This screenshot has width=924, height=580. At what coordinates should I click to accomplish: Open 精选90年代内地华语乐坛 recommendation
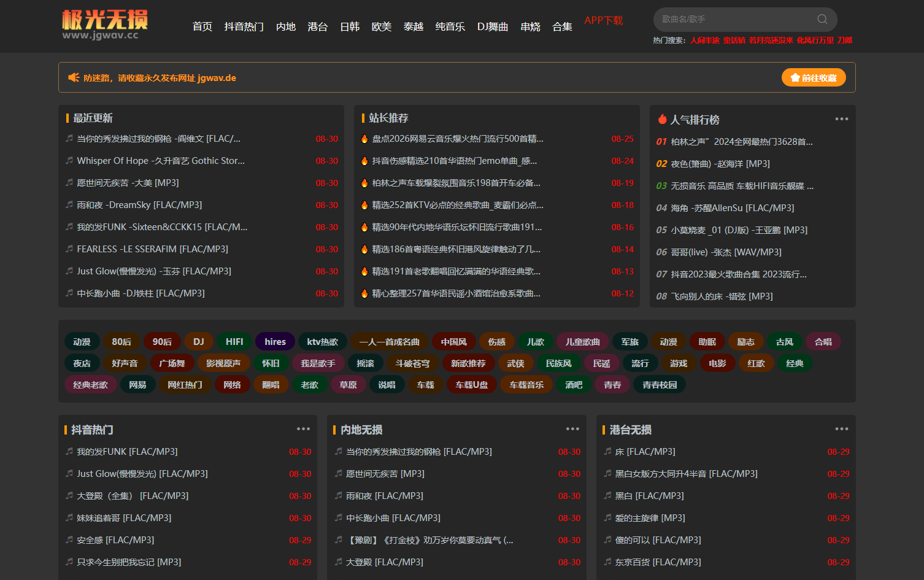(x=457, y=227)
